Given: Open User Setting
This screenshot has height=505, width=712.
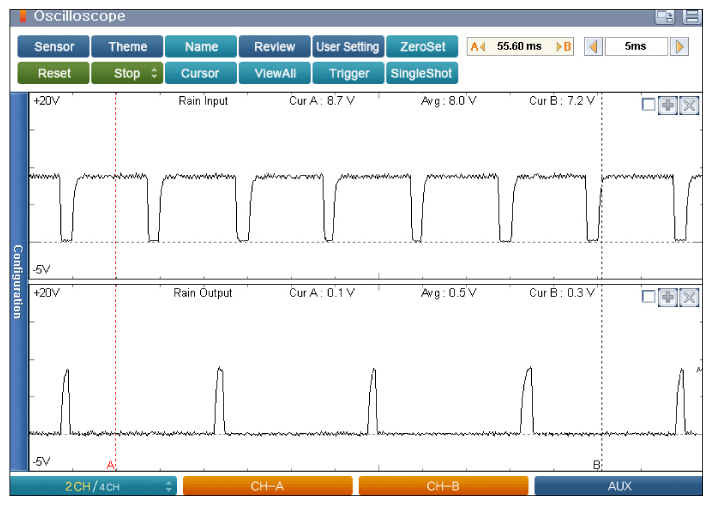Looking at the screenshot, I should click(348, 47).
